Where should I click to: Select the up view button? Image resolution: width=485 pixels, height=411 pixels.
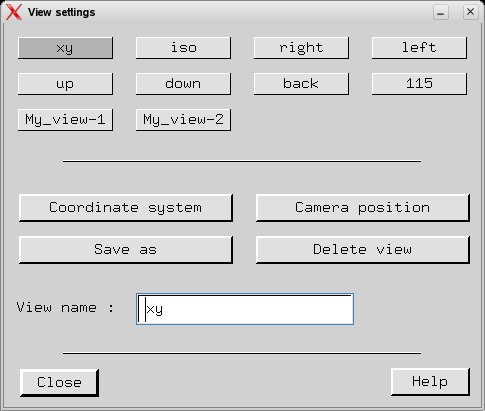coord(65,84)
